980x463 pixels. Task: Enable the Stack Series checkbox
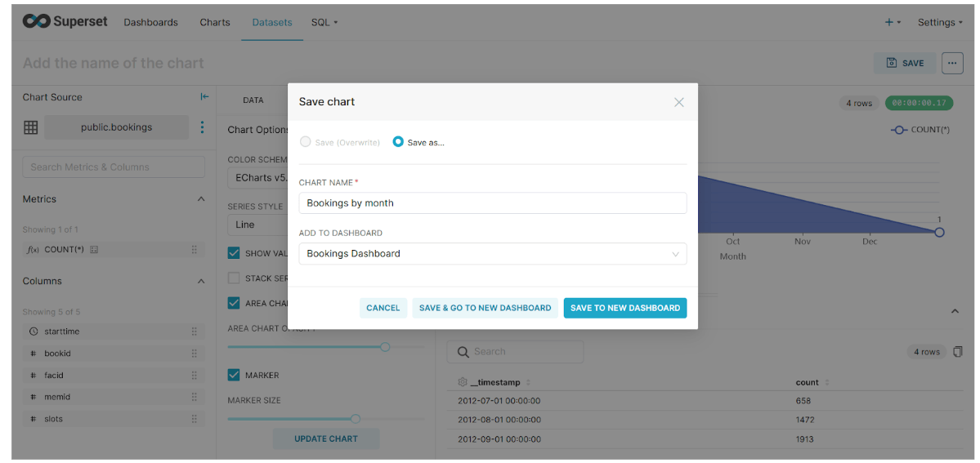tap(234, 278)
